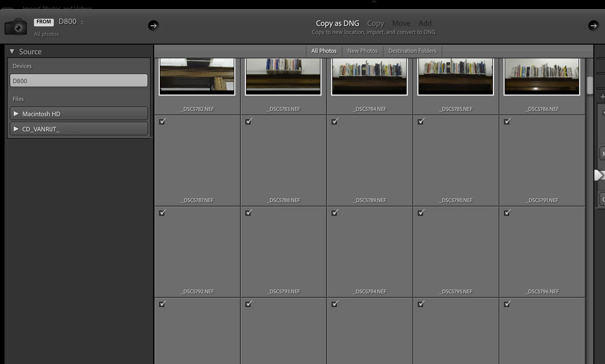Viewport: 605px width, 364px height.
Task: Uncheck the _DSC5790.NEF import checkbox
Action: 421,121
